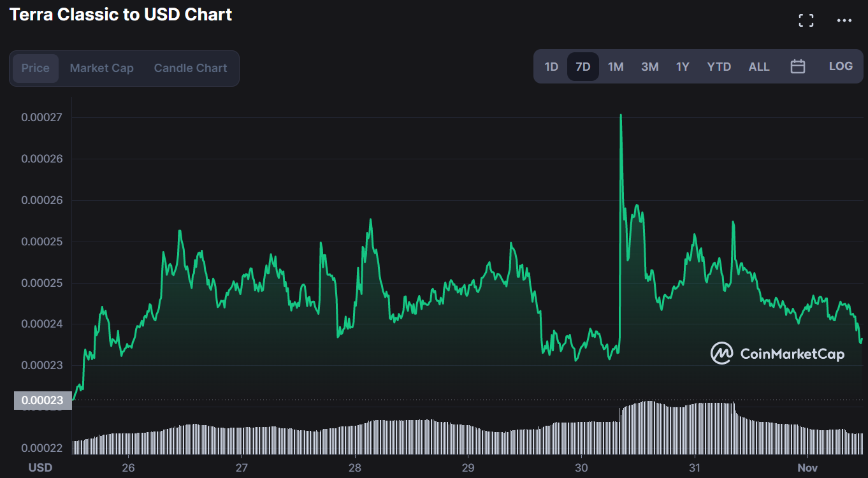
Task: Enable logarithmic scale with LOG toggle
Action: coord(841,66)
